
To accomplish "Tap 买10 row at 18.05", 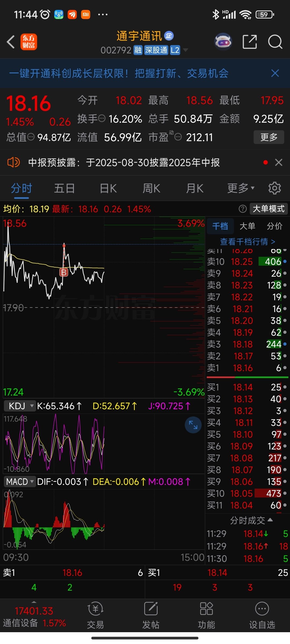I will (247, 493).
